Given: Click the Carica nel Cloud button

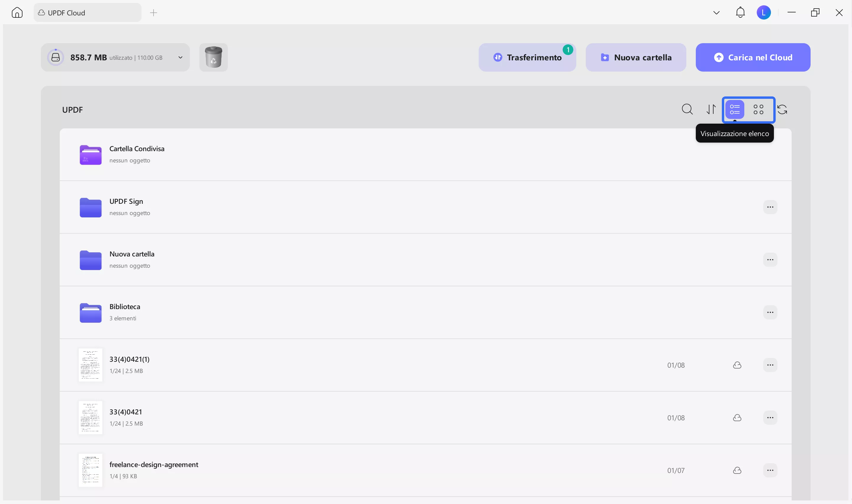Looking at the screenshot, I should tap(753, 57).
